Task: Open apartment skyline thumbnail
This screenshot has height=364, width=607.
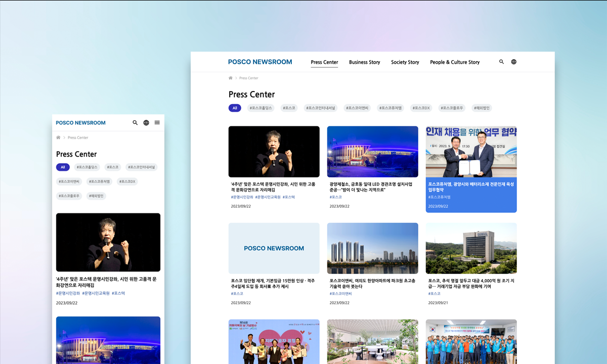Action: 372,248
